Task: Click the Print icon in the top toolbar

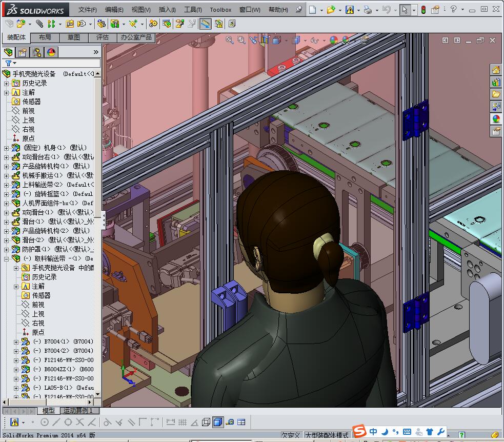Action: pos(368,10)
